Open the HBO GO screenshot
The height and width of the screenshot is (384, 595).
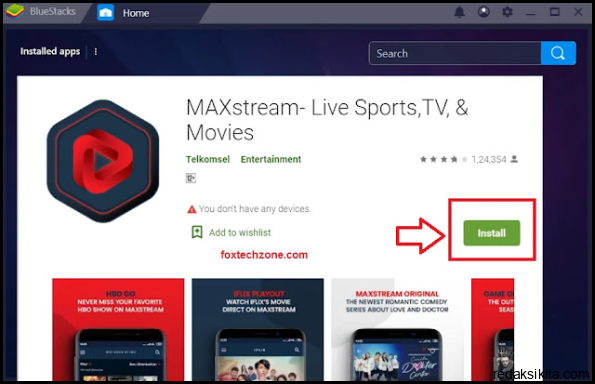pos(118,329)
